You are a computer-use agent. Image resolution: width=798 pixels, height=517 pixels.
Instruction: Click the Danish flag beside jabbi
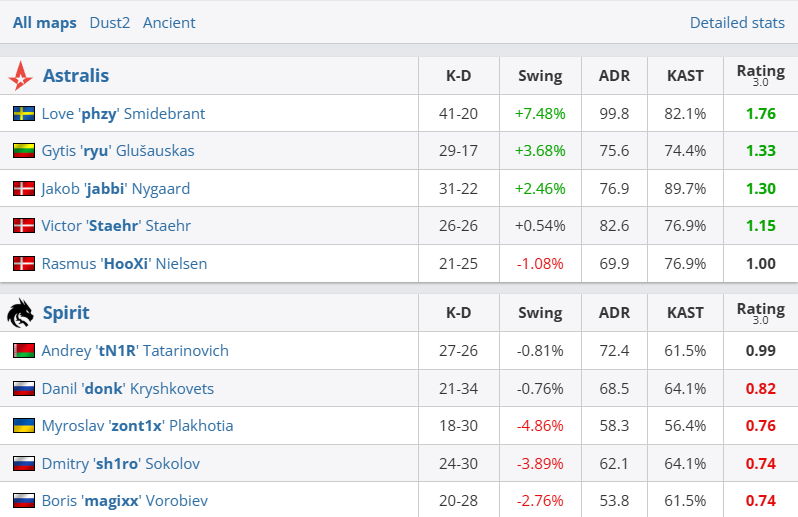tap(24, 189)
